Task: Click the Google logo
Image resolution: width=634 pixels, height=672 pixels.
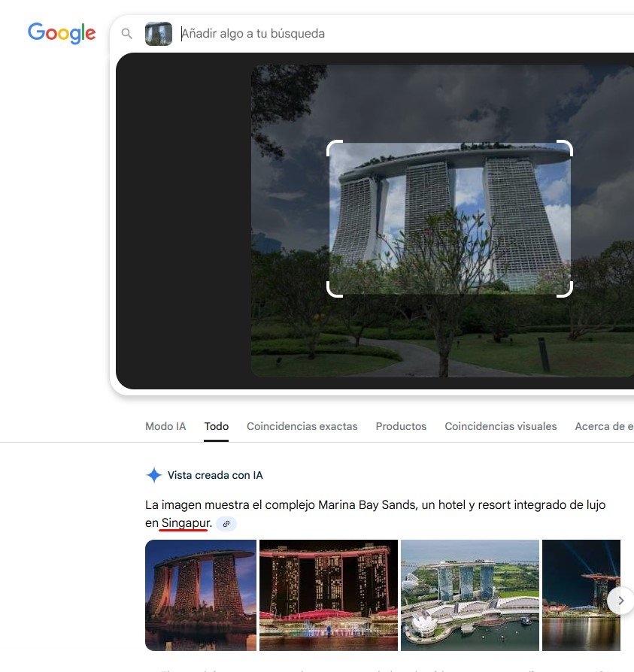Action: point(61,33)
